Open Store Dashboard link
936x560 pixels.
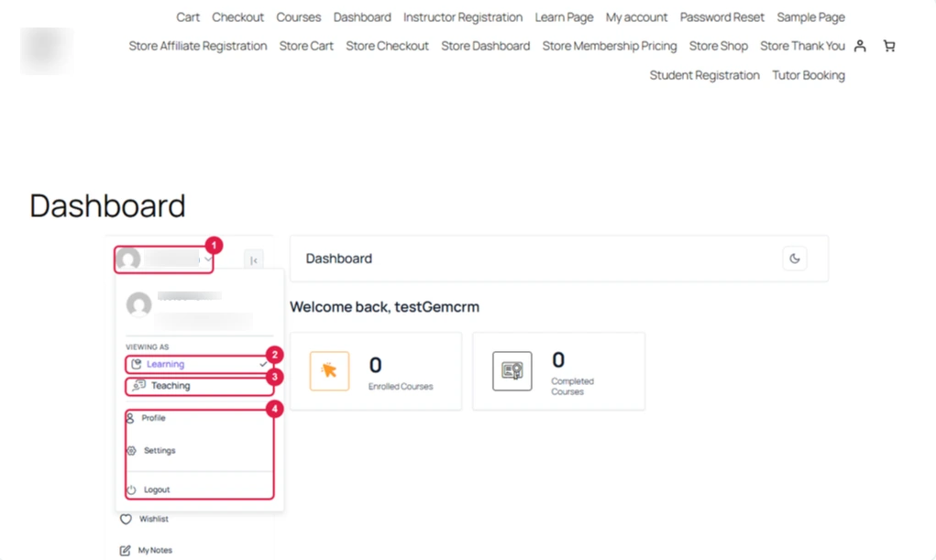click(485, 46)
